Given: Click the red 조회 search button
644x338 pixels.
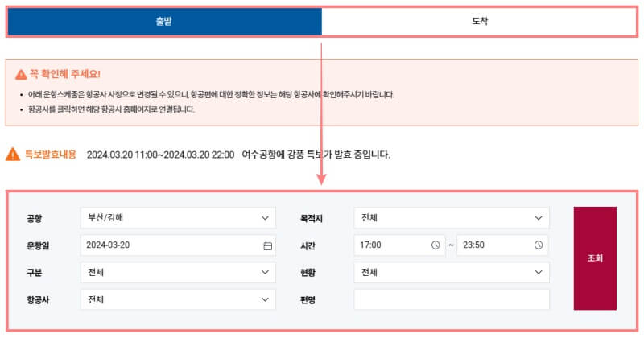Looking at the screenshot, I should 595,258.
